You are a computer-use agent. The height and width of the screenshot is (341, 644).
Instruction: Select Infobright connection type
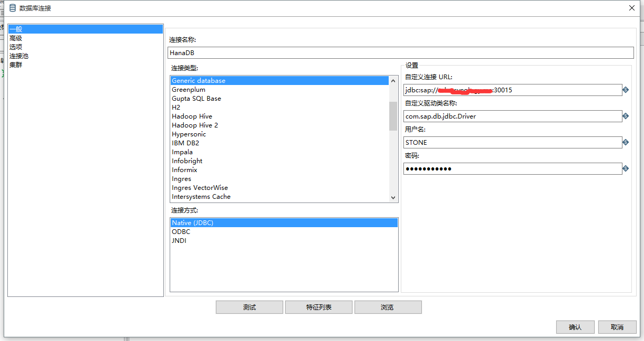279,161
